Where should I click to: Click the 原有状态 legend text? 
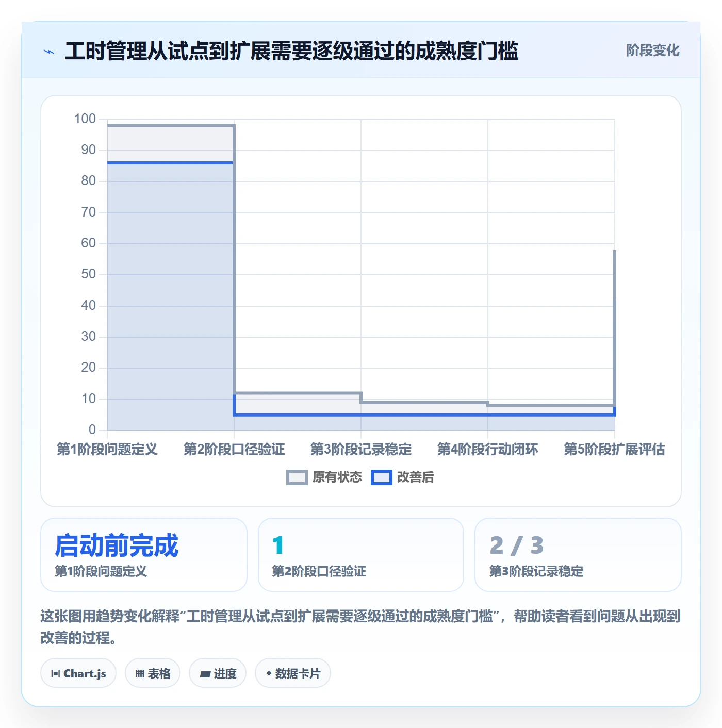coord(337,477)
